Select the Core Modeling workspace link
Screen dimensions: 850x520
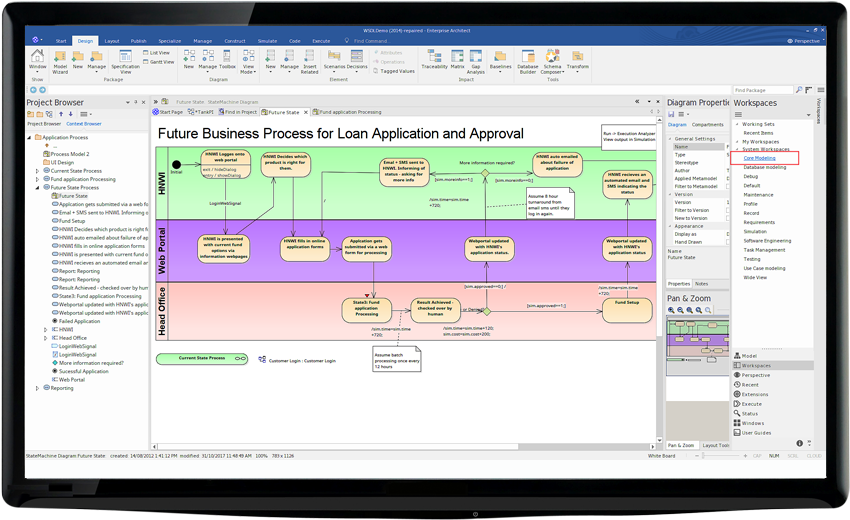tap(759, 158)
